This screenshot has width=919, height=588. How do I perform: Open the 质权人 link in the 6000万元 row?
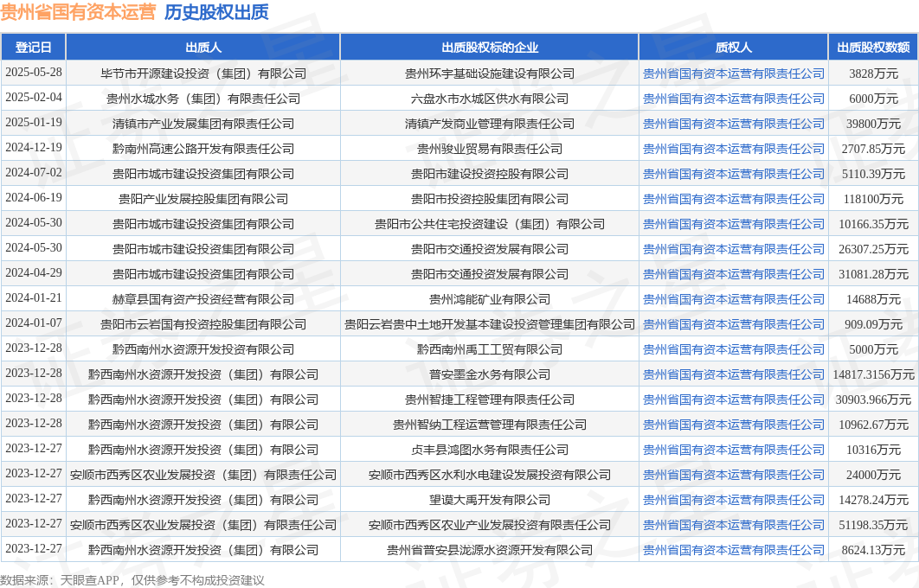733,99
